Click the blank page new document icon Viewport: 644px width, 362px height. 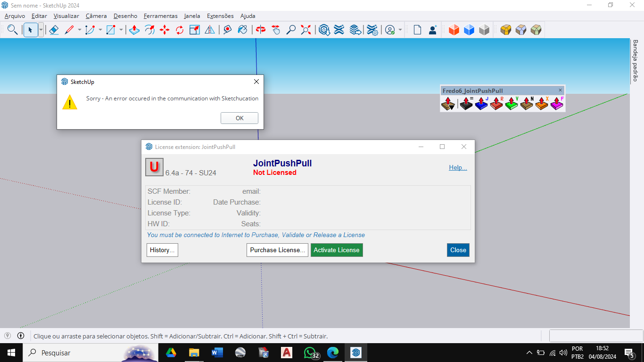(x=417, y=30)
